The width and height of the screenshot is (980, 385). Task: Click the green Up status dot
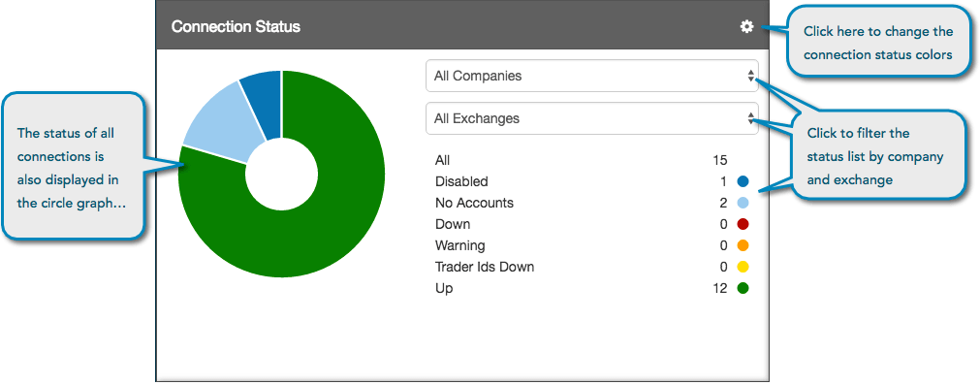coord(743,288)
